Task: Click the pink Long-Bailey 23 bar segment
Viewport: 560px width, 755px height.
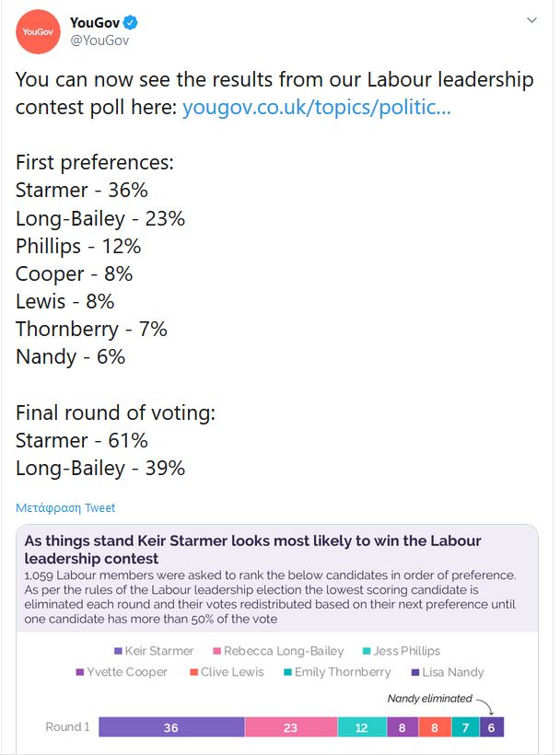Action: pos(291,727)
